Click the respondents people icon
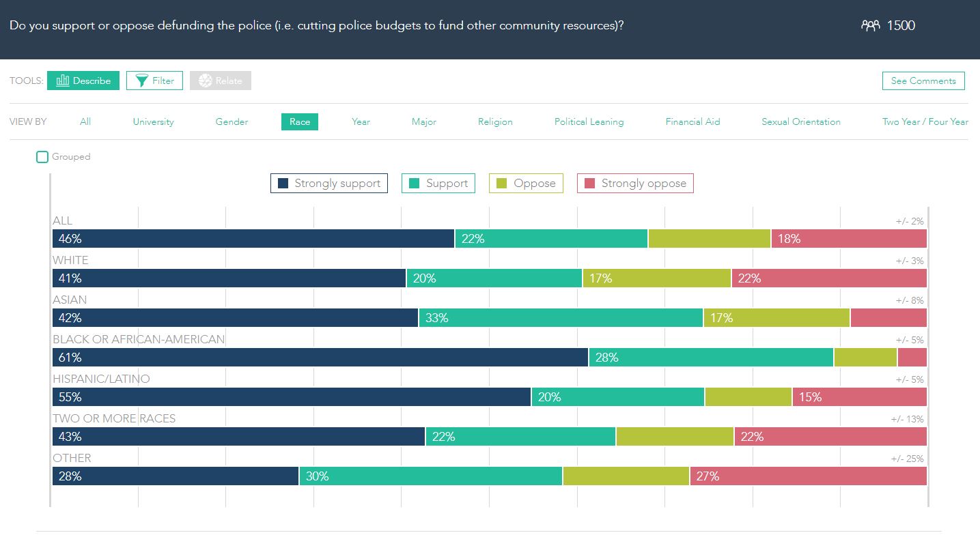The image size is (980, 548). click(870, 26)
